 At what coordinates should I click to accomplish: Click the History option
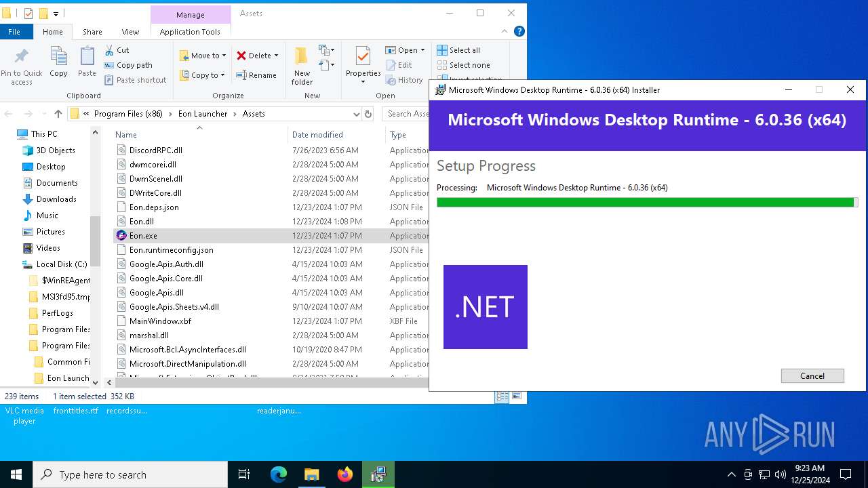tap(404, 80)
